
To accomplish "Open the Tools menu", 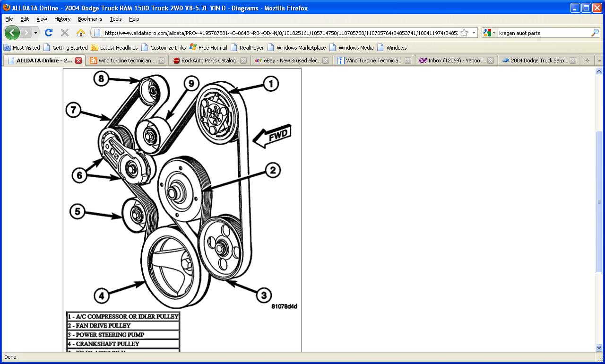I will [x=116, y=19].
